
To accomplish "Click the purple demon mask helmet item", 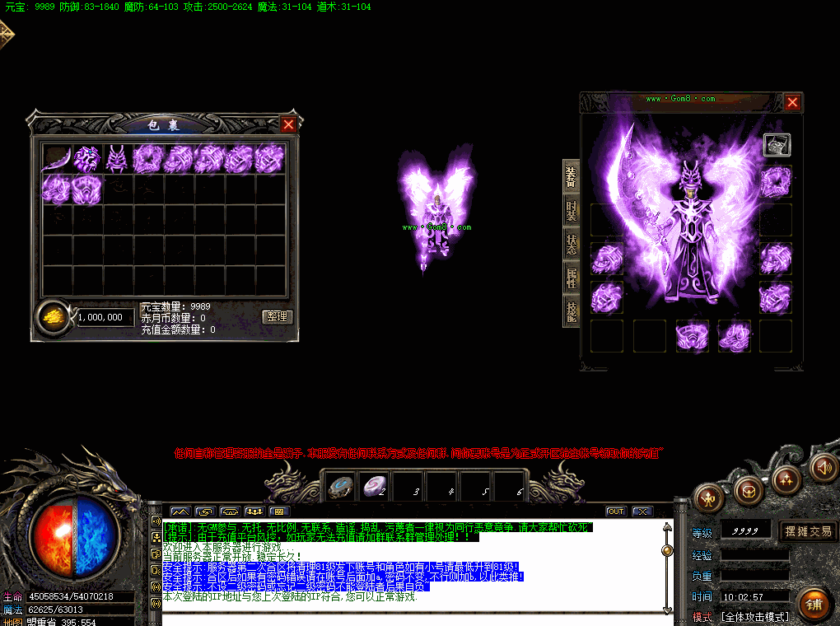I will pyautogui.click(x=117, y=159).
